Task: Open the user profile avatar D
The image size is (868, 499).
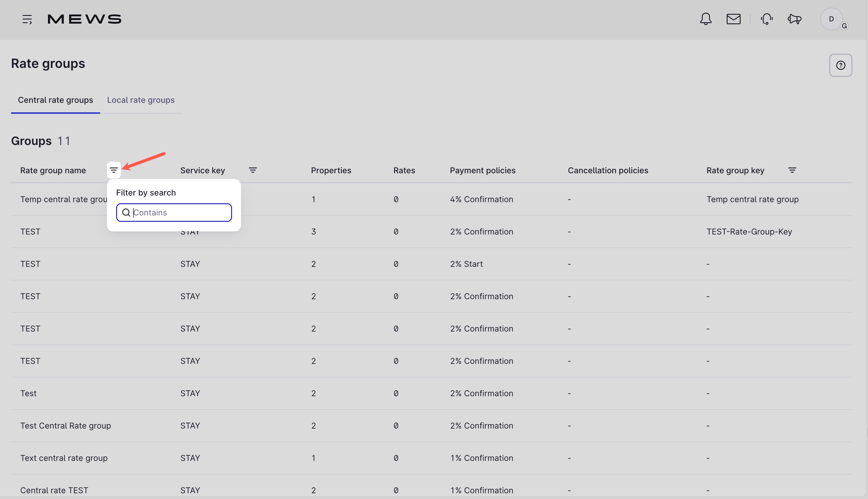Action: tap(831, 19)
